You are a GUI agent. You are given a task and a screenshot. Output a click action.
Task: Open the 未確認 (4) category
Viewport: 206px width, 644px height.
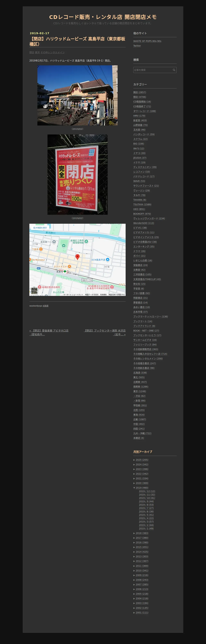click(138, 438)
